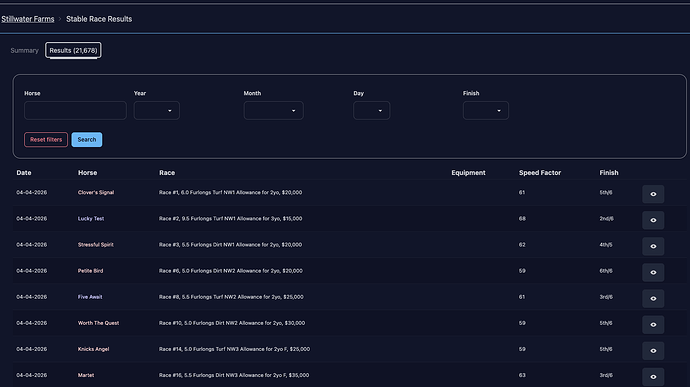690x387 pixels.
Task: Open Petite Bird horse link
Action: [x=90, y=271]
